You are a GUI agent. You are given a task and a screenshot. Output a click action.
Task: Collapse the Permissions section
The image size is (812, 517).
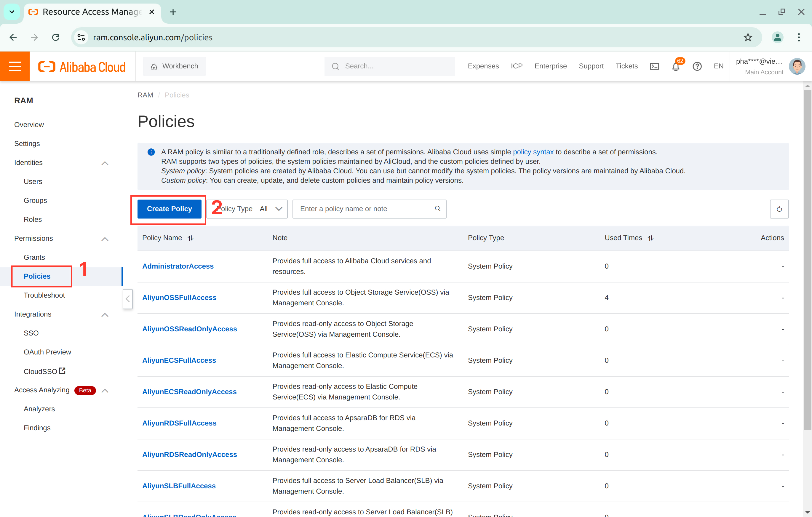click(105, 239)
